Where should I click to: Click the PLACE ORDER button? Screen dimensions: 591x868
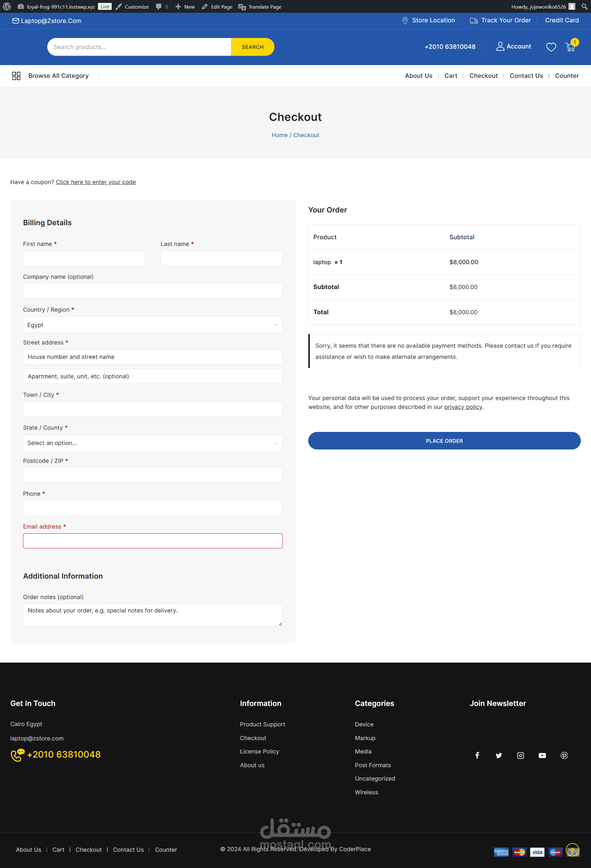[x=444, y=441]
